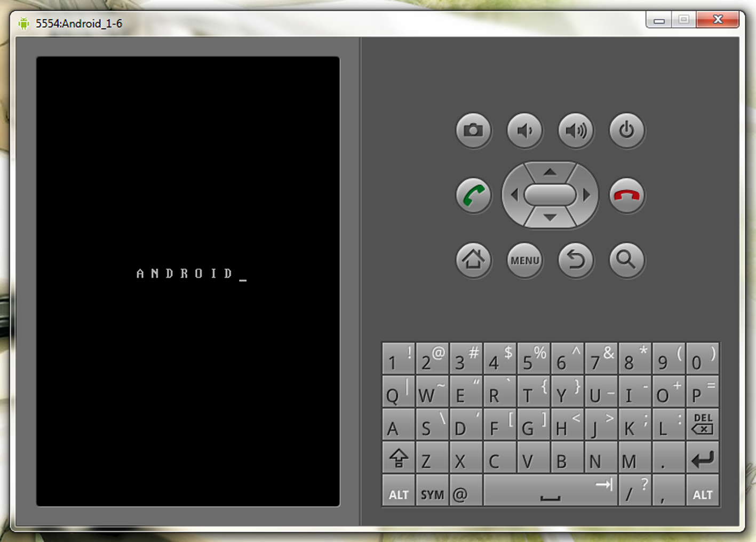The image size is (756, 542).
Task: Click the 5 % number key
Action: point(534,358)
